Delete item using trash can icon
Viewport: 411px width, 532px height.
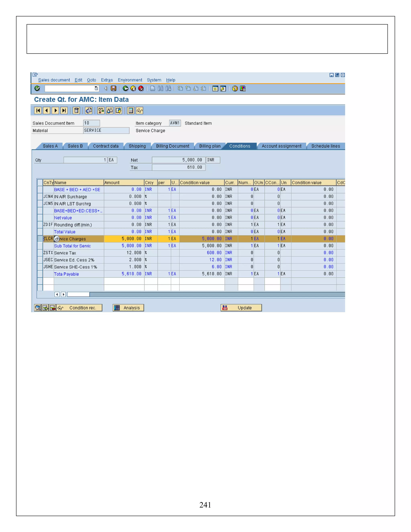pyautogui.click(x=76, y=111)
